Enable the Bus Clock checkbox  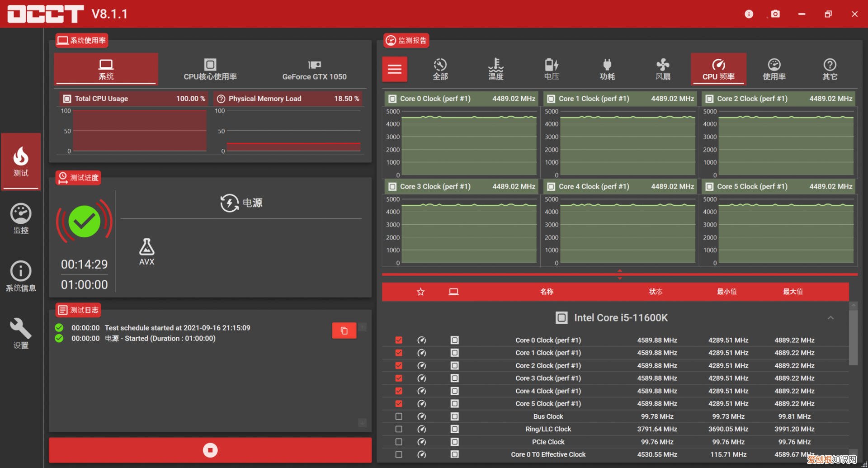click(399, 416)
